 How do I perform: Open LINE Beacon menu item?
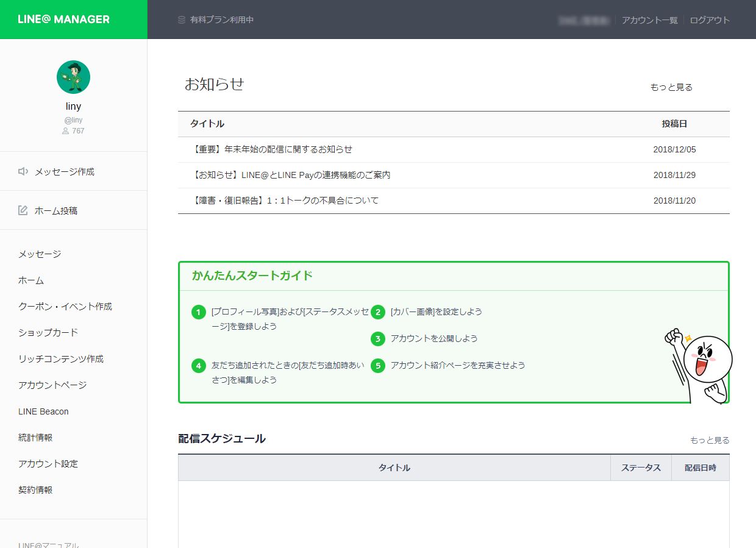click(x=43, y=411)
